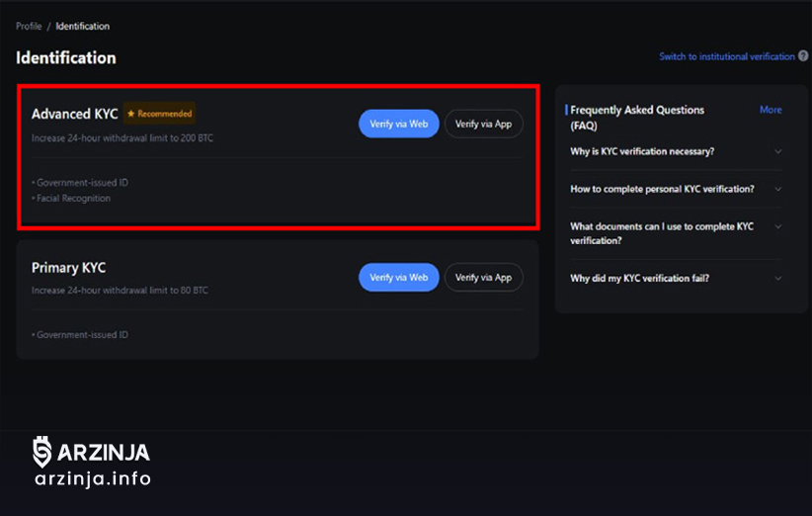Go to Profile in the breadcrumb
The height and width of the screenshot is (516, 812).
29,26
